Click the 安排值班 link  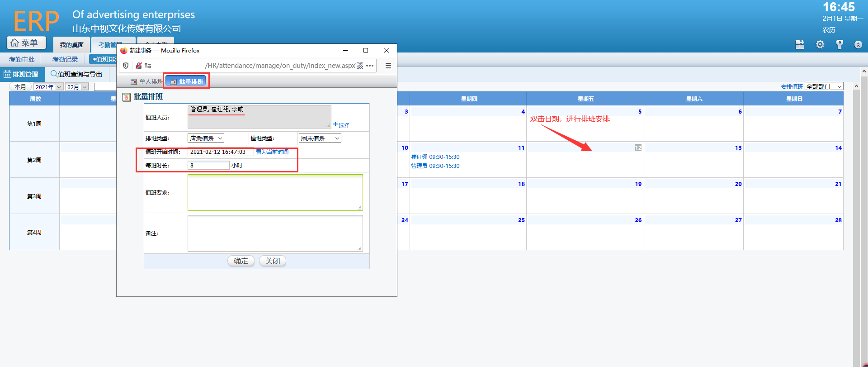point(792,87)
